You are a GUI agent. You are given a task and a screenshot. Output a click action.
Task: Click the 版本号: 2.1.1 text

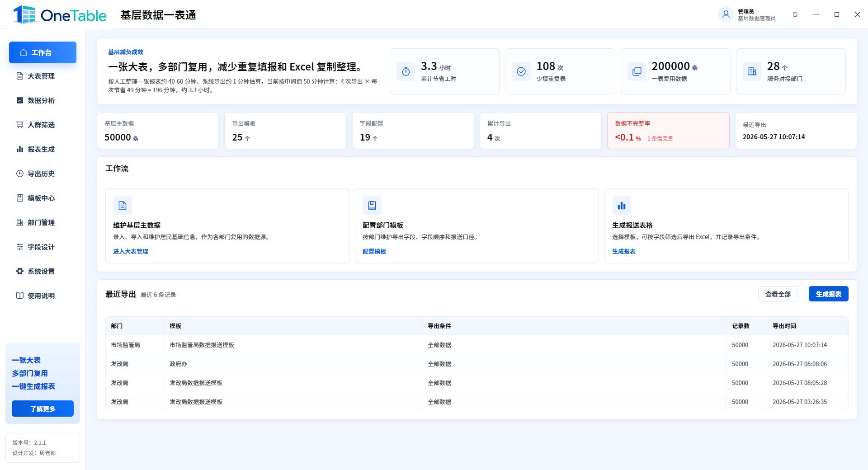[x=29, y=443]
